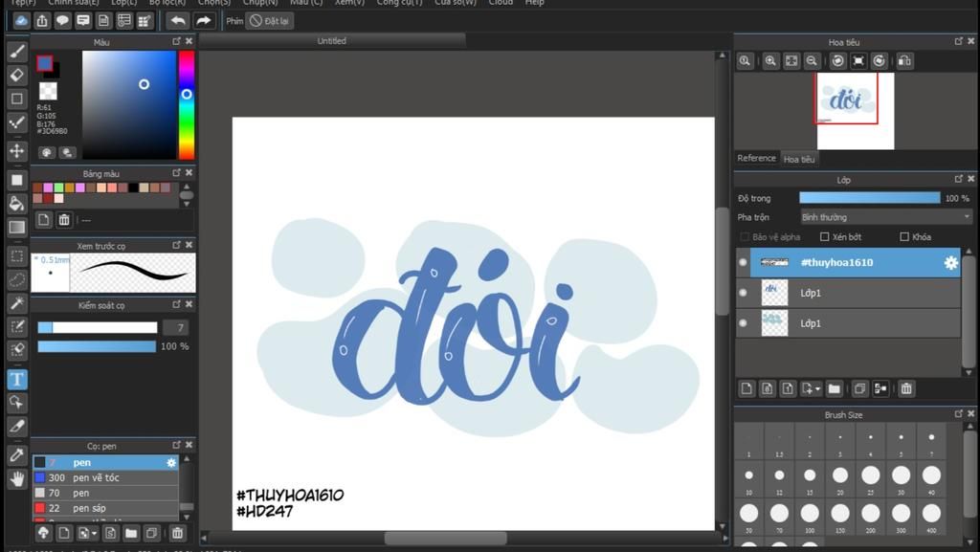Select the Gradient tool
The height and width of the screenshot is (552, 980).
[x=17, y=228]
